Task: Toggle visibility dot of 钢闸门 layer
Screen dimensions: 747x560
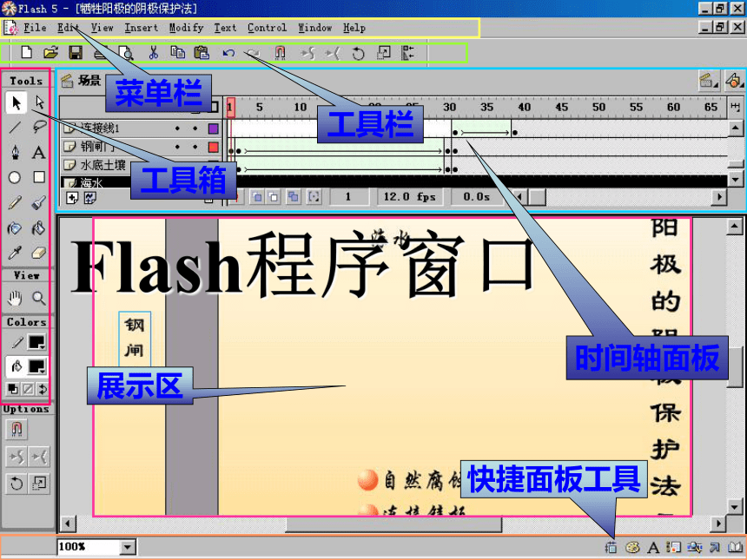Action: click(177, 147)
